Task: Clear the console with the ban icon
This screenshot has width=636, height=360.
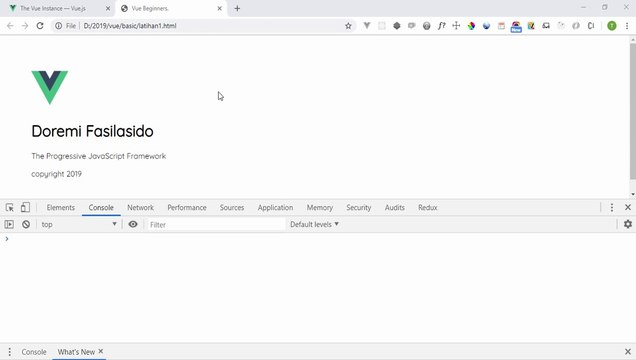Action: [x=26, y=224]
